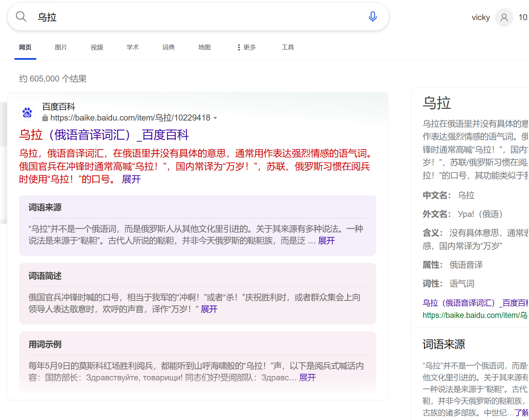Switch to the 网页 tab
The width and height of the screenshot is (529, 420).
click(25, 47)
